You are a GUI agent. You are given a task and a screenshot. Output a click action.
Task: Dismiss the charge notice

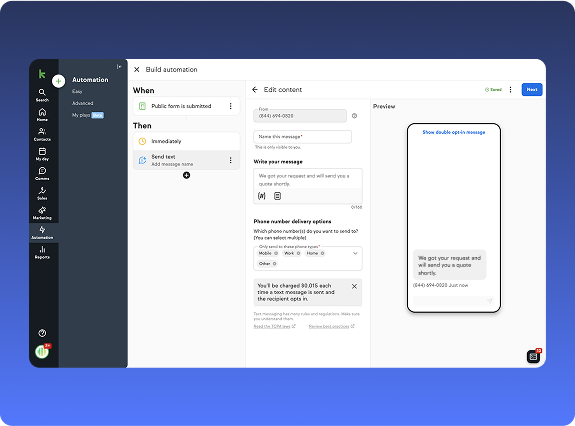click(354, 286)
